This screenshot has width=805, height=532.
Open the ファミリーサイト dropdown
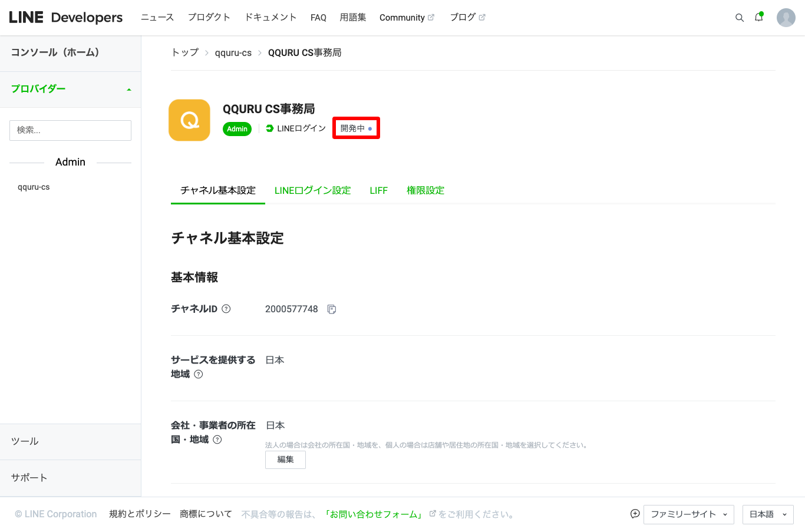(x=688, y=514)
